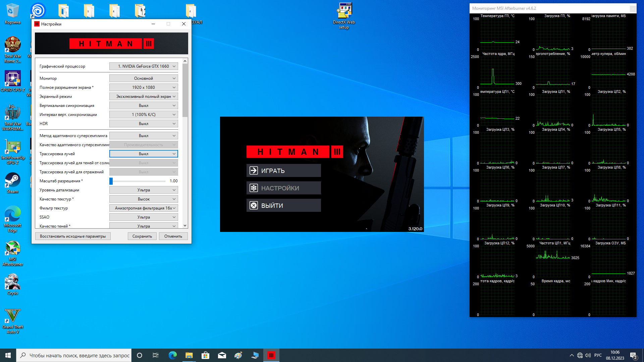Open the HDR setting dropdown

(144, 124)
